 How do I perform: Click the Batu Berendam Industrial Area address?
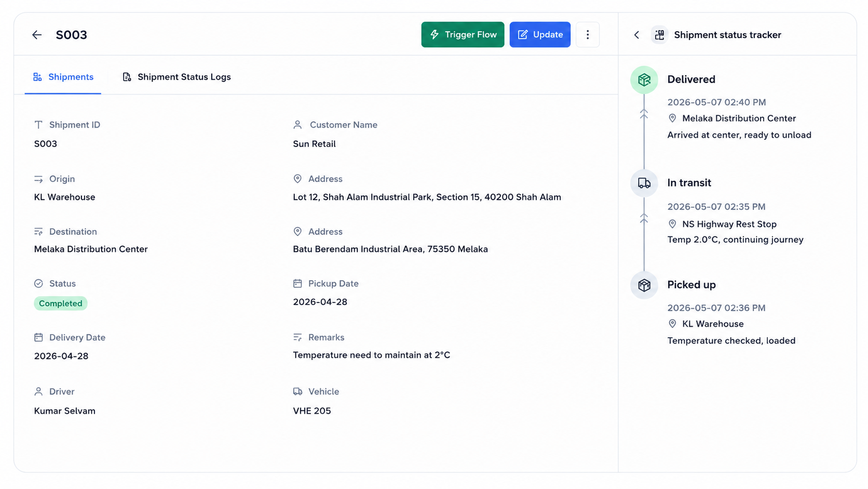pyautogui.click(x=390, y=249)
